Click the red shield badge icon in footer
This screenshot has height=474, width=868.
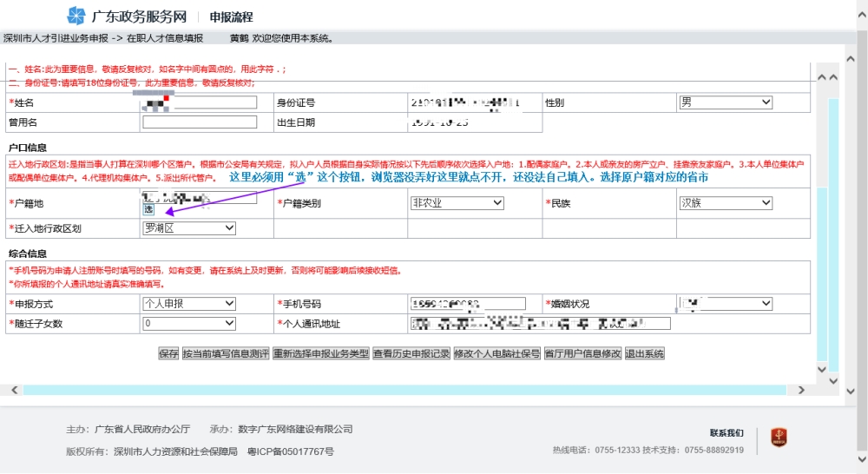click(x=779, y=438)
